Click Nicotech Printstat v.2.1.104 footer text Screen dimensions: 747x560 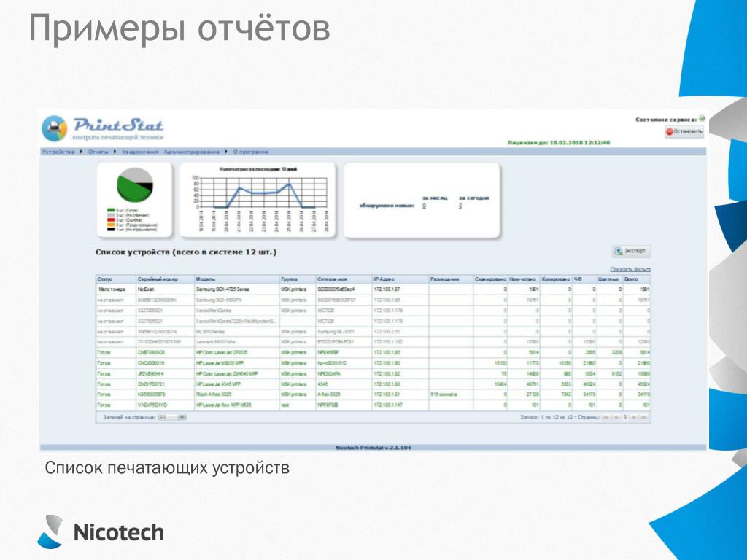pos(373,448)
